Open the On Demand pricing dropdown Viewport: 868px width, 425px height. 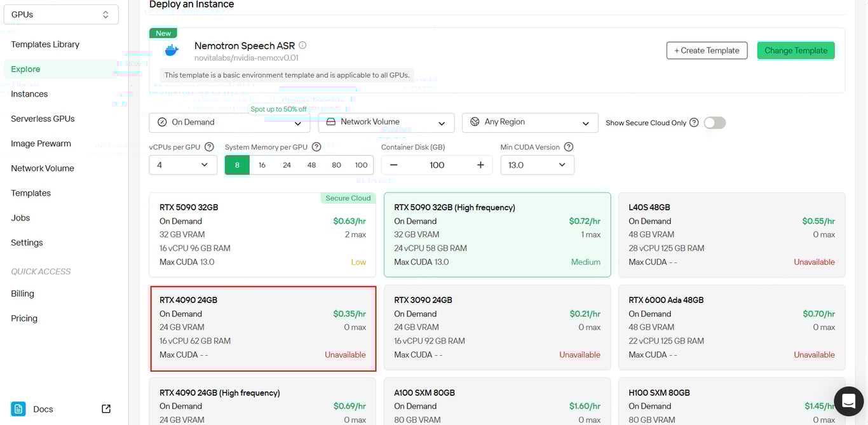[229, 123]
